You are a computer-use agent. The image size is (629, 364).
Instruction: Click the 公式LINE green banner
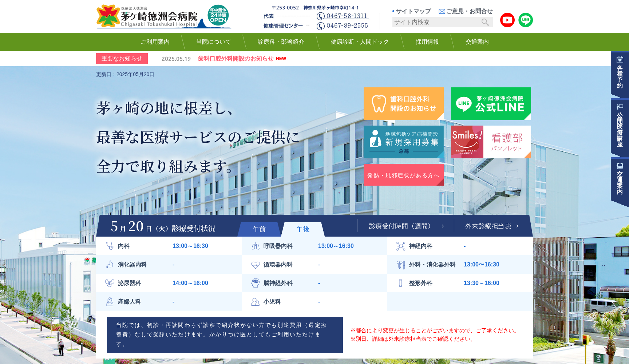pos(491,104)
